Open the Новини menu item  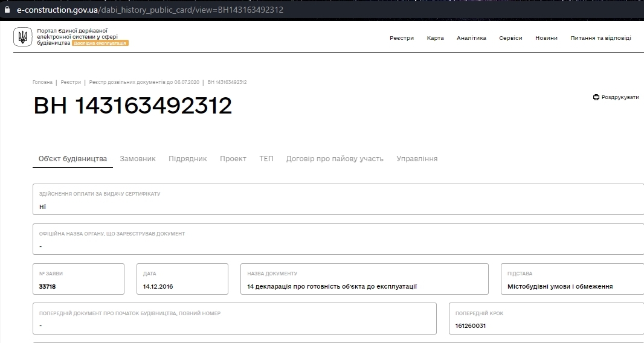click(x=546, y=38)
